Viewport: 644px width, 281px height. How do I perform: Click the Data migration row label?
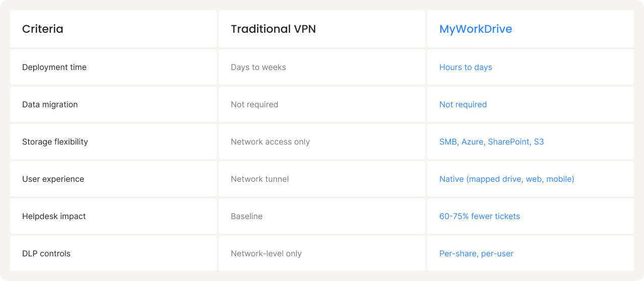[x=50, y=105]
